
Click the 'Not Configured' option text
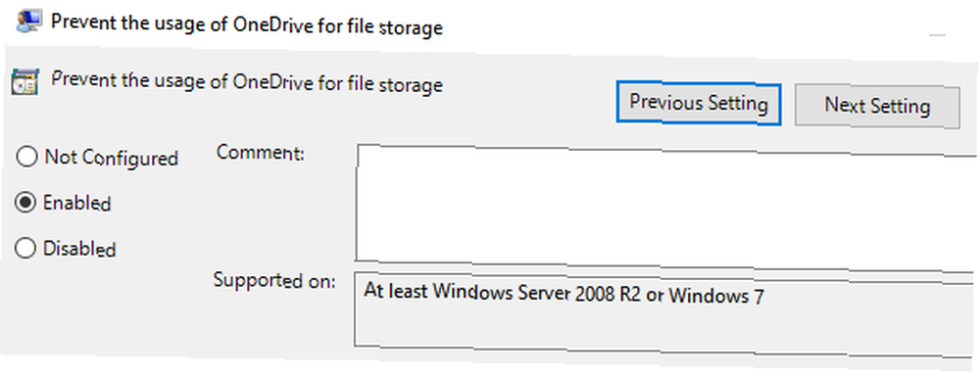click(x=112, y=158)
